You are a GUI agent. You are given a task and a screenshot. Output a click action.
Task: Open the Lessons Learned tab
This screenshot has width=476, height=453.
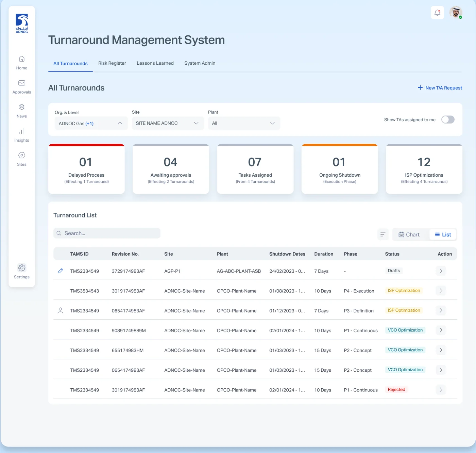click(155, 63)
